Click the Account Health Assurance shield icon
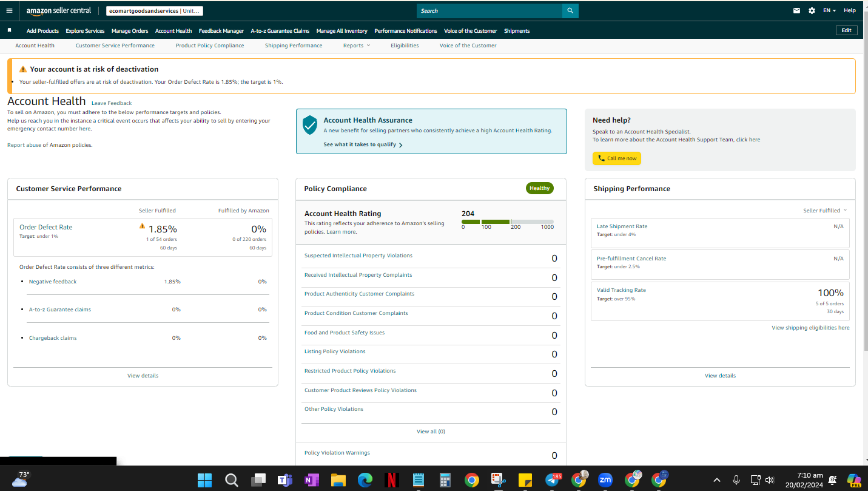Image resolution: width=868 pixels, height=491 pixels. coord(310,124)
